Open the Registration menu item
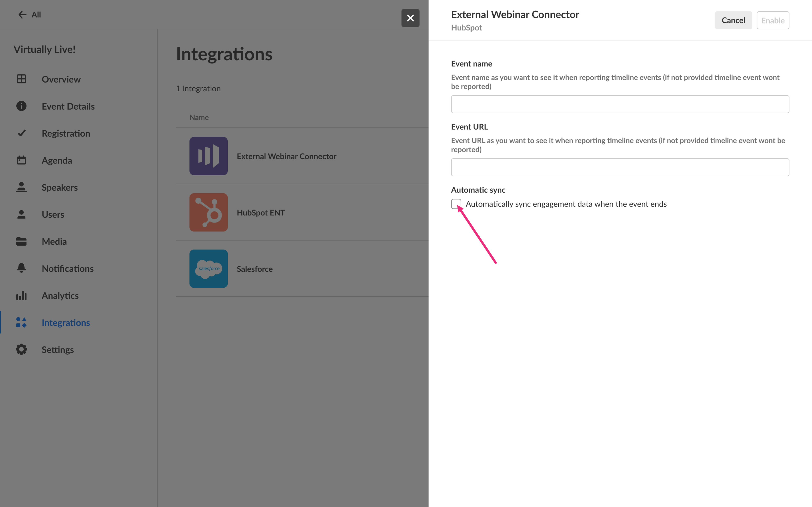The height and width of the screenshot is (507, 812). (x=66, y=133)
